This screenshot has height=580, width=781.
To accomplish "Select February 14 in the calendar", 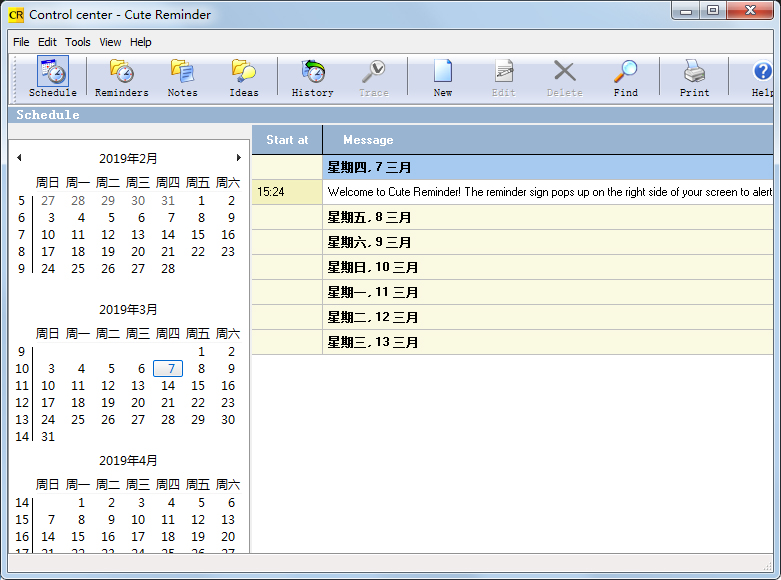I will pos(168,235).
